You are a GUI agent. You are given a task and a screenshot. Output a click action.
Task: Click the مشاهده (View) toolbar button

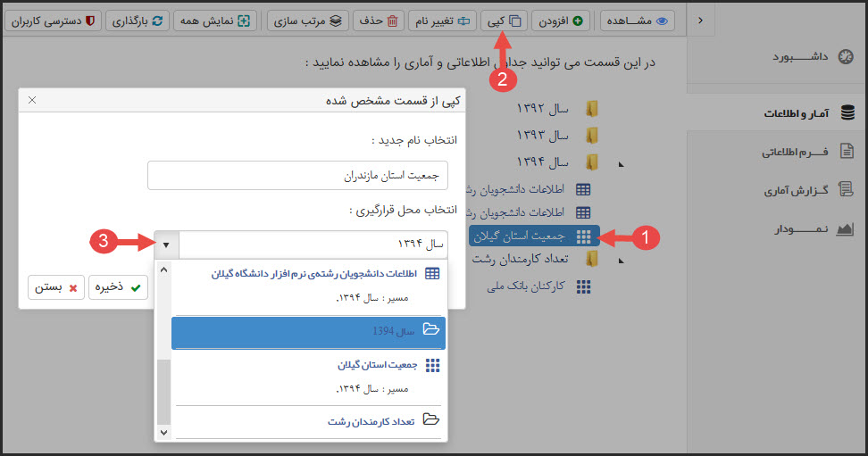(638, 20)
